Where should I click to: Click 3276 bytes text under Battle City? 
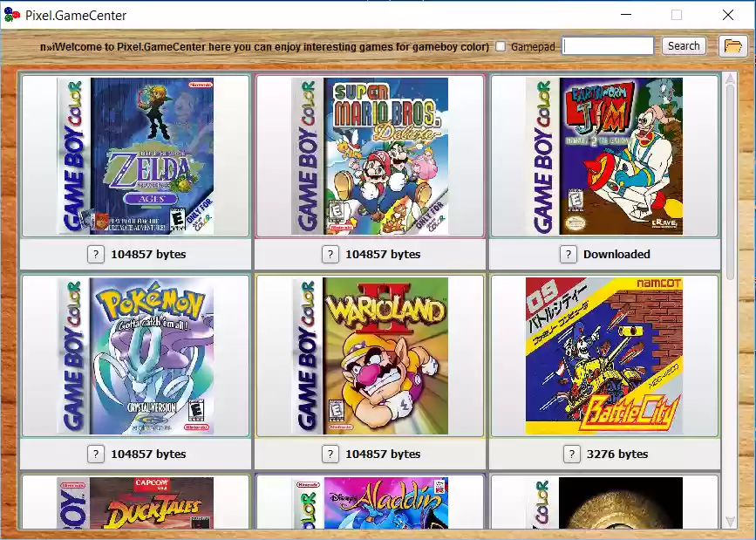coord(617,455)
